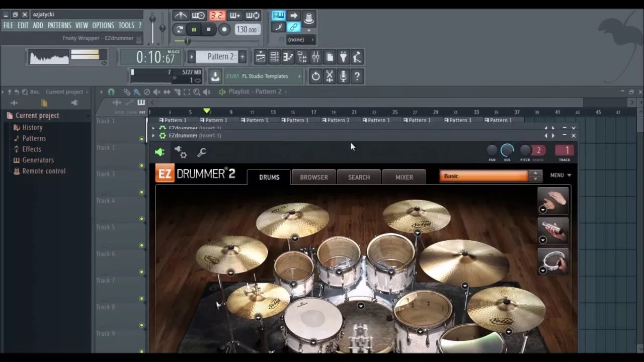Screen dimensions: 644x362
Task: Toggle the metronome button
Action: click(180, 16)
